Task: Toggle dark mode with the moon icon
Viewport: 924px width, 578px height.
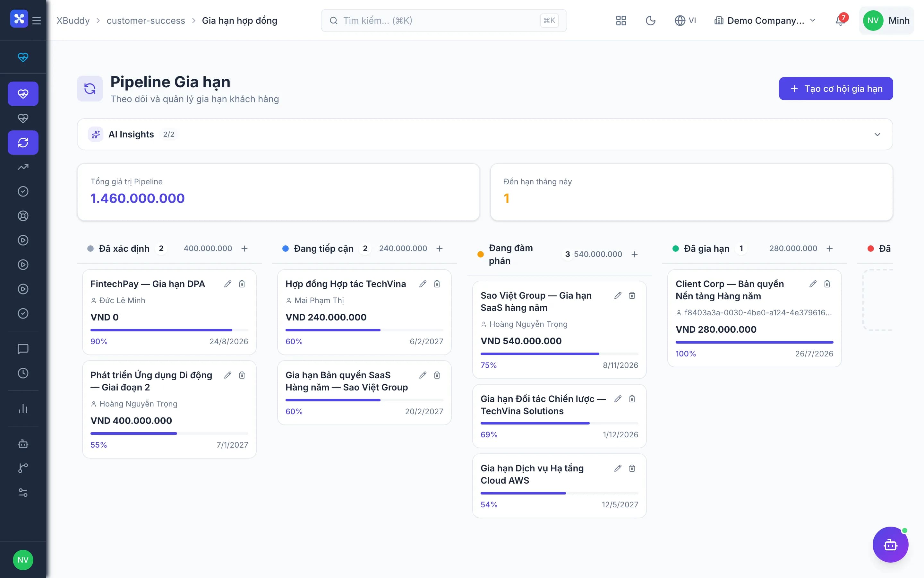Action: point(650,21)
